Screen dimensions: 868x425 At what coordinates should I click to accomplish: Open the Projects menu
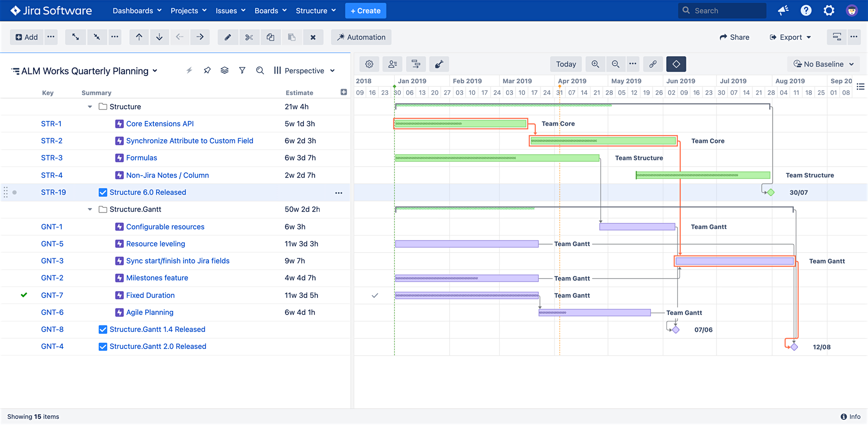click(x=188, y=10)
